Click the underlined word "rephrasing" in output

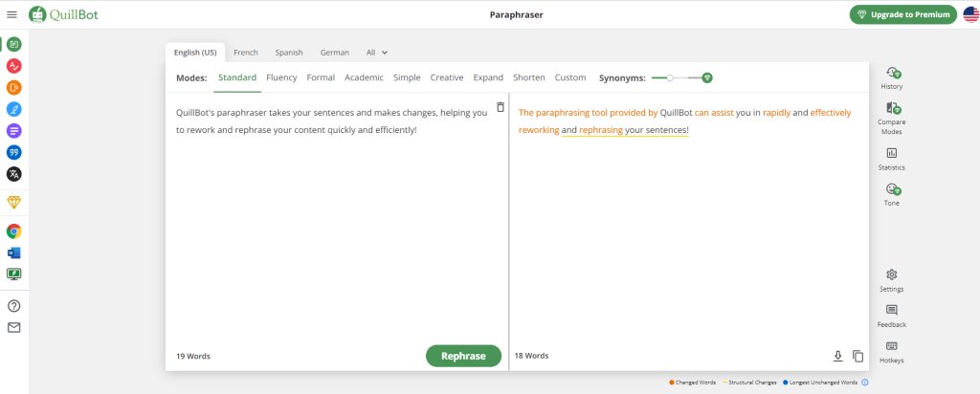coord(601,130)
